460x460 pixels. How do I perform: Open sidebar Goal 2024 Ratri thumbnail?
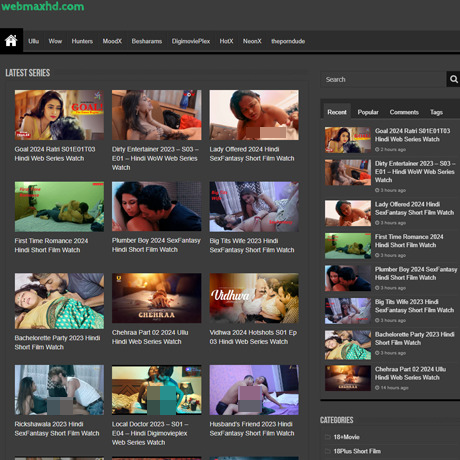[348, 140]
